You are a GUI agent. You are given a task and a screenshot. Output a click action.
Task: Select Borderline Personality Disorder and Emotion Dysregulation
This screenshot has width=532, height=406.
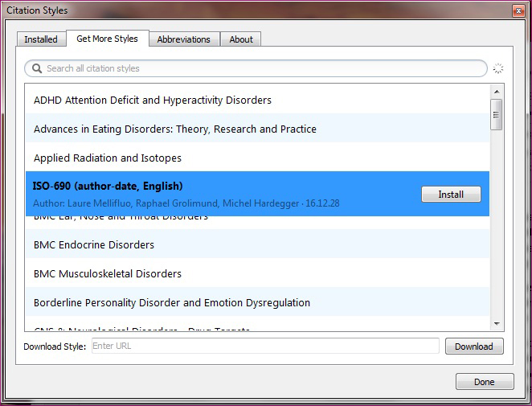click(x=172, y=303)
